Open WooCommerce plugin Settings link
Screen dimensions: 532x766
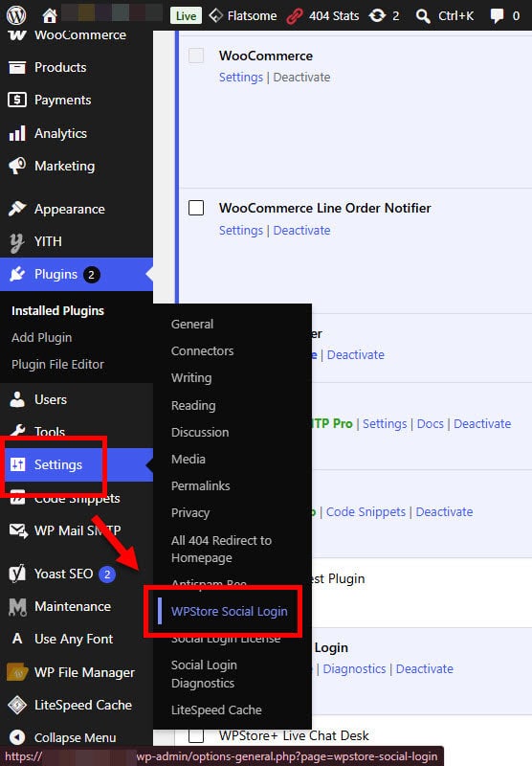pyautogui.click(x=240, y=78)
